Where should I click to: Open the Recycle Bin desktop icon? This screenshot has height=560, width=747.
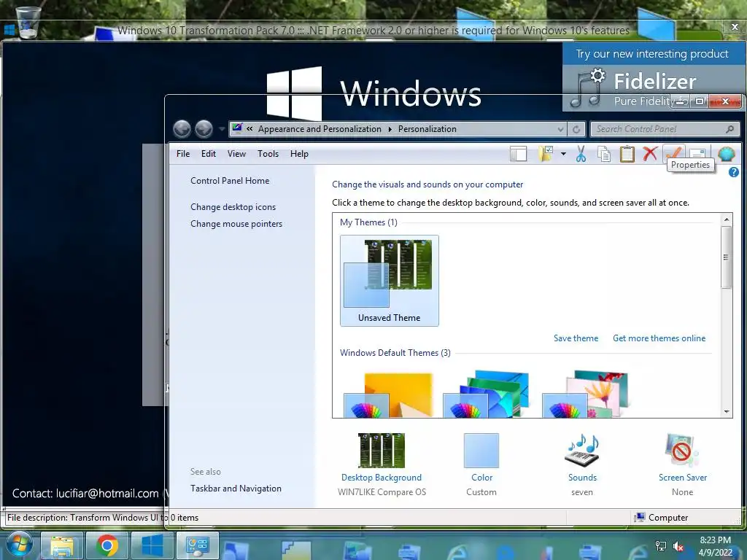click(28, 22)
